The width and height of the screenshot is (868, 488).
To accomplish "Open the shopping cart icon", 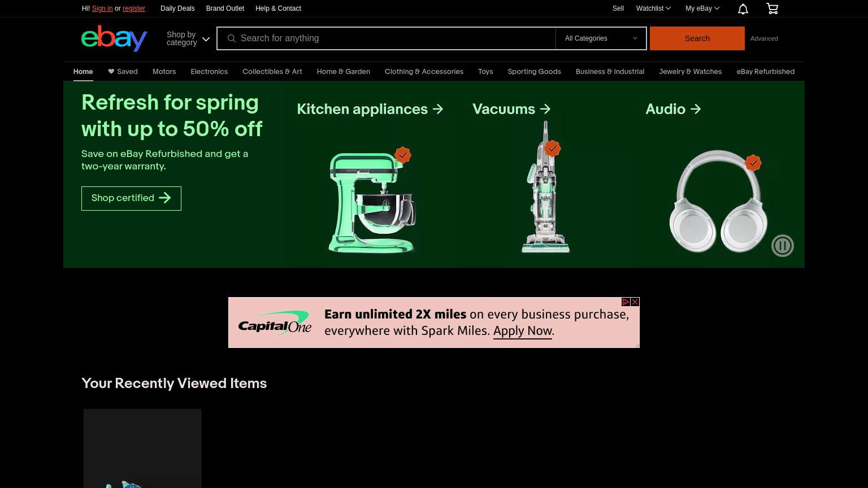I will [772, 8].
